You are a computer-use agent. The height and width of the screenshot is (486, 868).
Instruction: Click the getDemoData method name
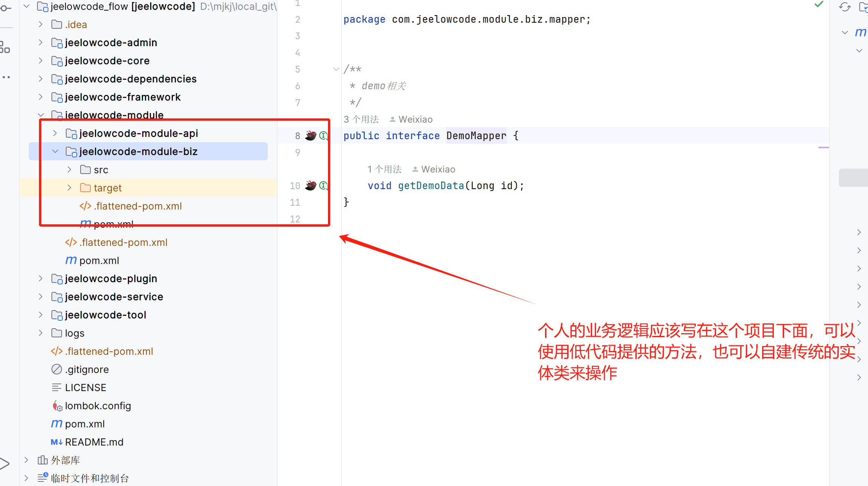(x=431, y=185)
